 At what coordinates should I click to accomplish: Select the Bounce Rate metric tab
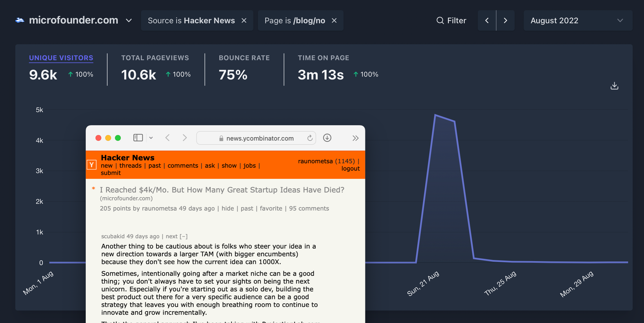tap(244, 58)
